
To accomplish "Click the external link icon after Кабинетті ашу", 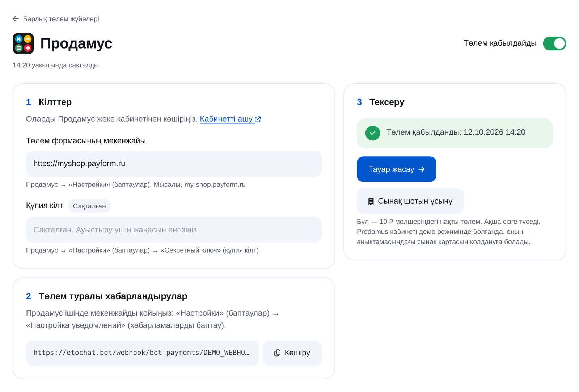I will tap(258, 119).
